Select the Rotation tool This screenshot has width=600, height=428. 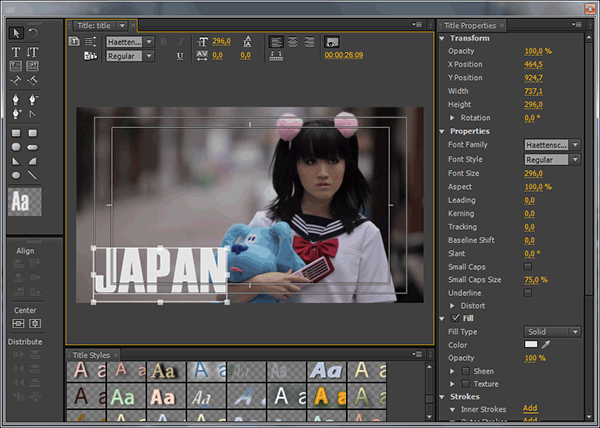point(33,33)
